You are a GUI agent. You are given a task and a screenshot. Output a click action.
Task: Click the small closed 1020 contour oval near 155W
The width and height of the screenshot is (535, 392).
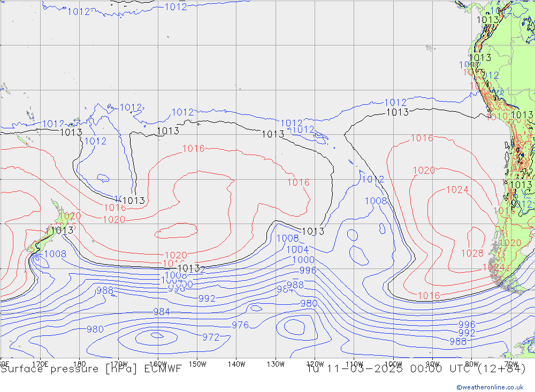[x=176, y=230]
